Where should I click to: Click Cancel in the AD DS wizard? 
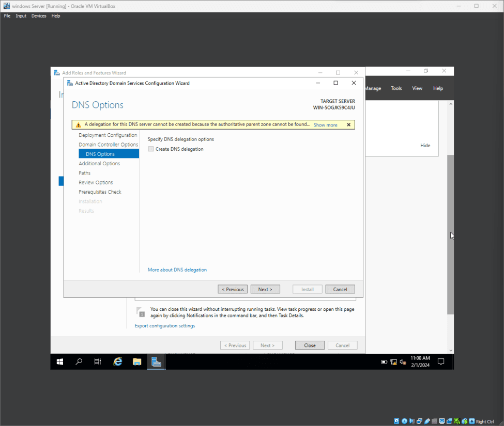(340, 289)
